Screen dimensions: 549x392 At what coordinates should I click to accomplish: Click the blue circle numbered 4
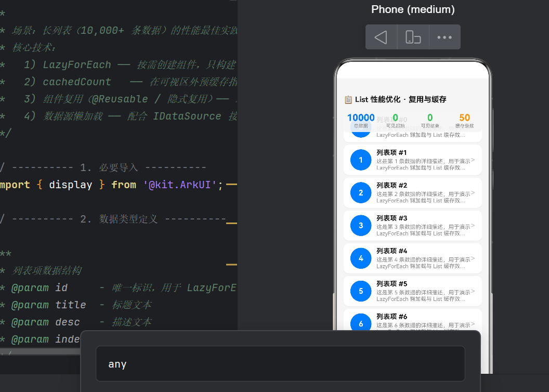click(361, 258)
